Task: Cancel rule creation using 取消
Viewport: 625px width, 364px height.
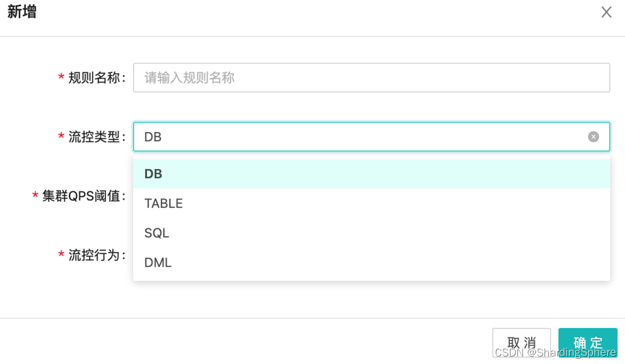Action: (x=521, y=342)
